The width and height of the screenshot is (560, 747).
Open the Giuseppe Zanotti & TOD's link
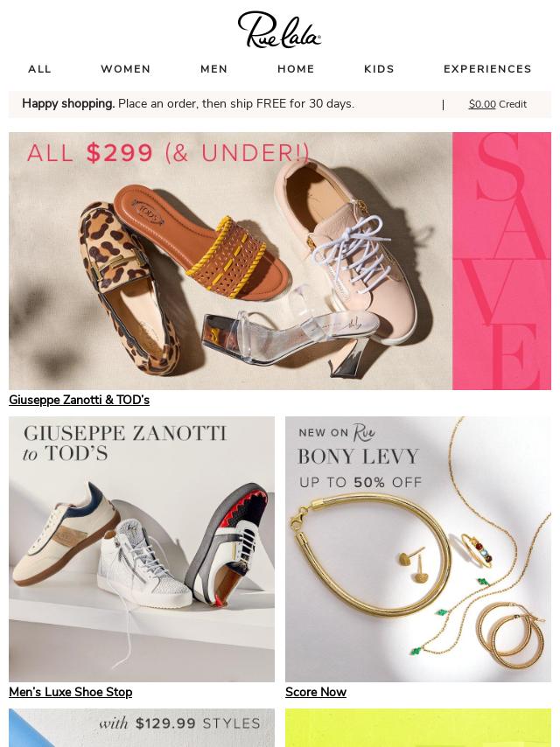pyautogui.click(x=79, y=401)
